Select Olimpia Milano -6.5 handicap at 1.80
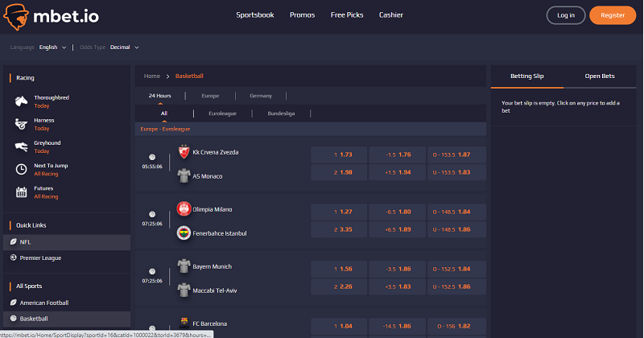This screenshot has height=338, width=644. coord(397,212)
